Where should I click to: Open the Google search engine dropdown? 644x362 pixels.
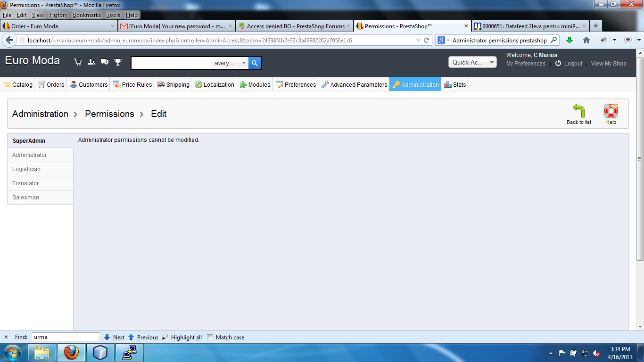coord(443,41)
